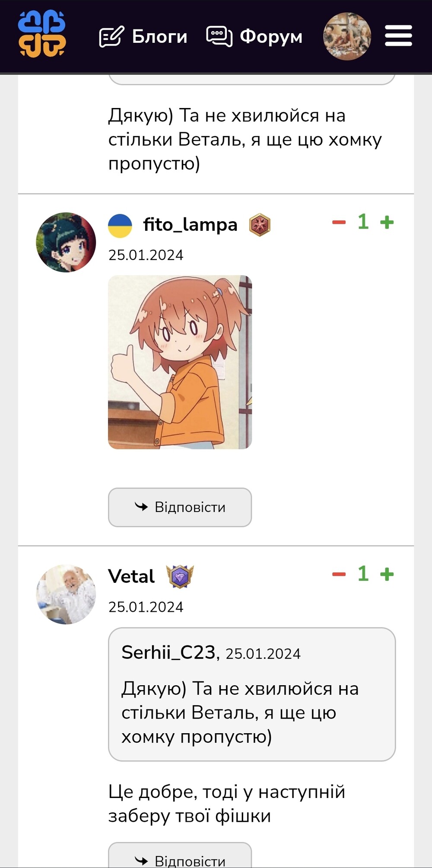Click the Ukraine flag next to fito_lampa
The width and height of the screenshot is (432, 868).
pyautogui.click(x=120, y=226)
